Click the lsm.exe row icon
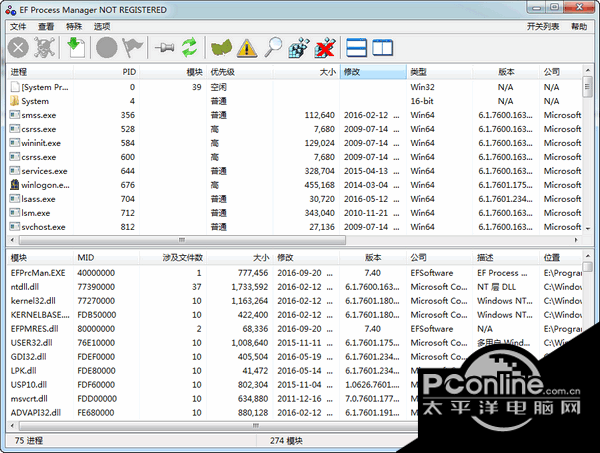This screenshot has width=600, height=453. click(15, 213)
